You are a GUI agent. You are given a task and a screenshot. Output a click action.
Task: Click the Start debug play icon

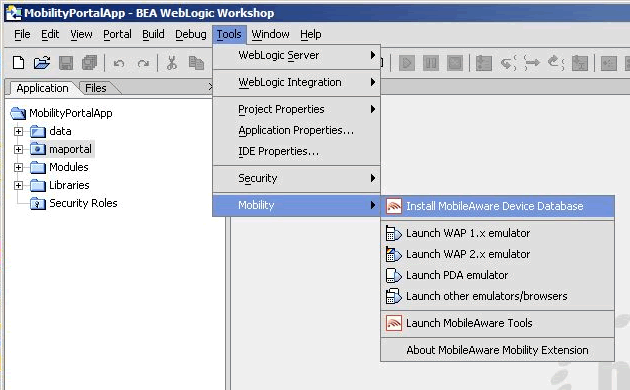point(407,63)
